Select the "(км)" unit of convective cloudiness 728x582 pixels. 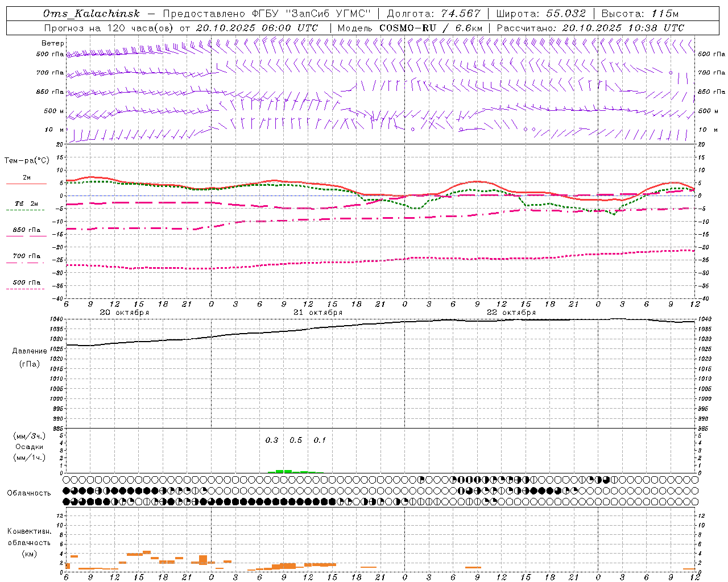[x=29, y=554]
